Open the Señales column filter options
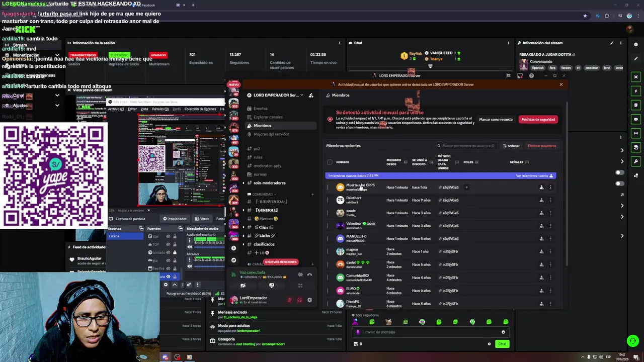The width and height of the screenshot is (644, 362). 528,162
